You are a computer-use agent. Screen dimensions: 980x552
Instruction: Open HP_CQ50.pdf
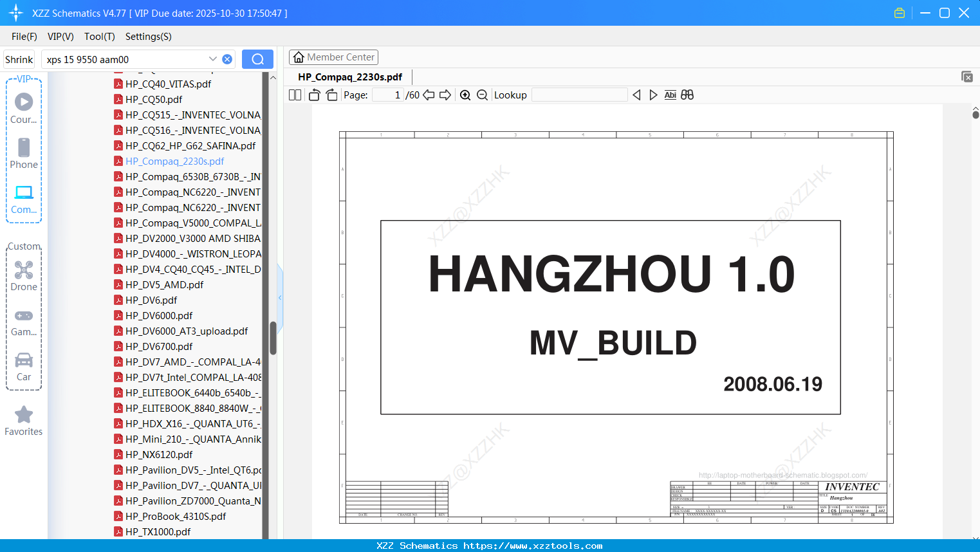tap(148, 99)
